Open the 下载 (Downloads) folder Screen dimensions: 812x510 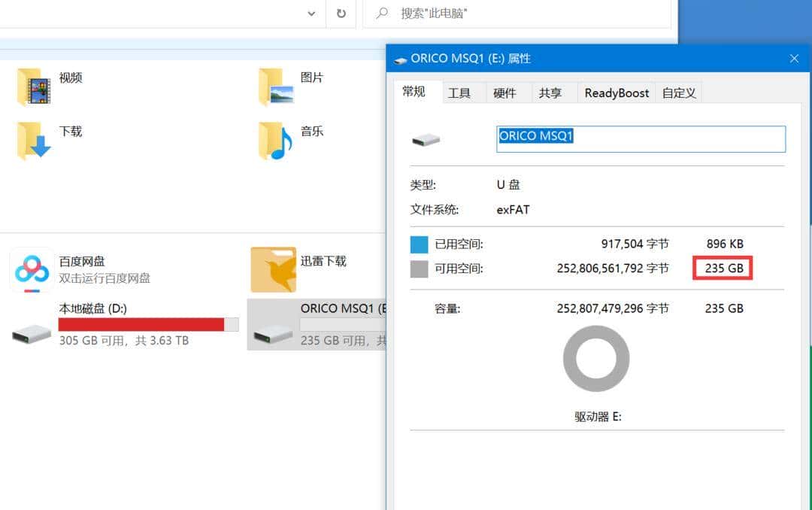point(32,140)
